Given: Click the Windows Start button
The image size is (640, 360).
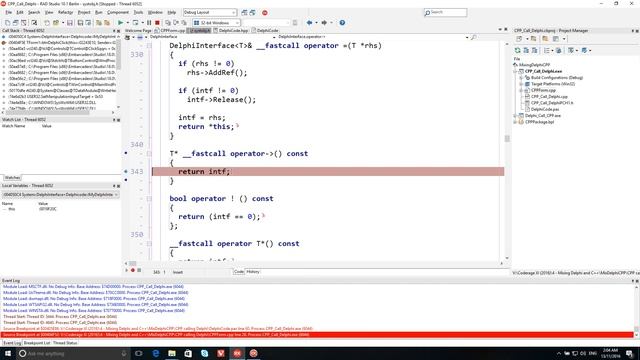Looking at the screenshot, I should [x=8, y=353].
